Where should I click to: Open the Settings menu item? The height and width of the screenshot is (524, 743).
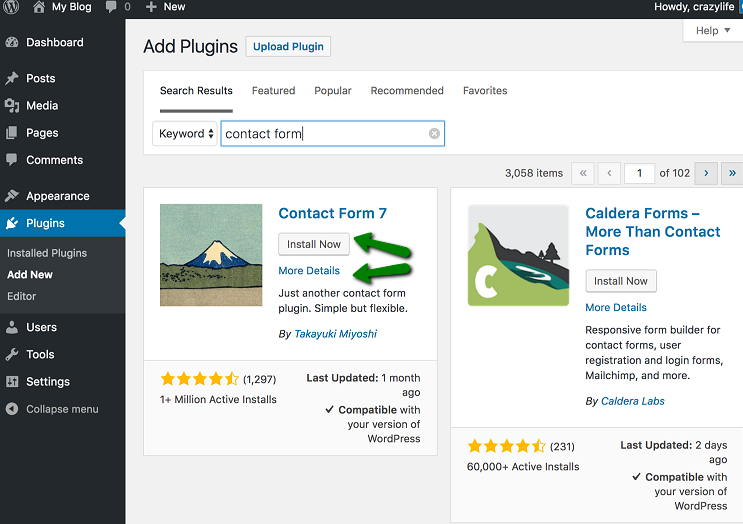[63, 381]
